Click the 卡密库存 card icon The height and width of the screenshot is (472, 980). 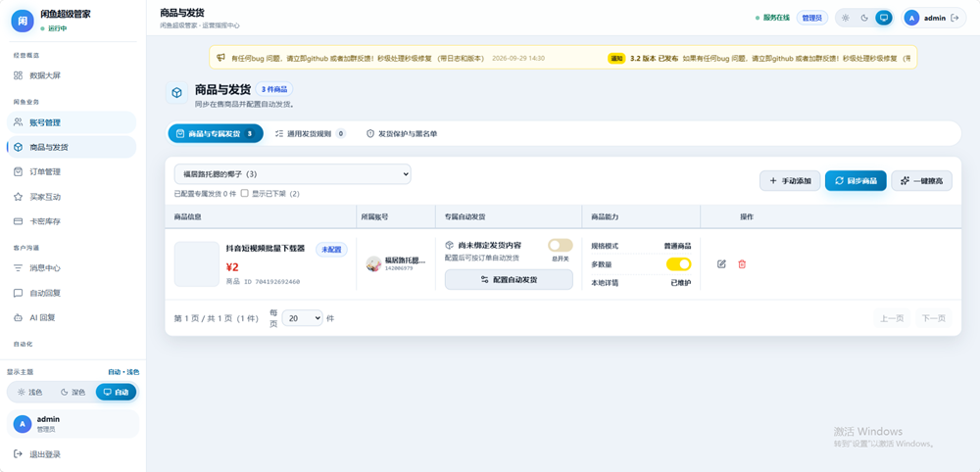[18, 221]
